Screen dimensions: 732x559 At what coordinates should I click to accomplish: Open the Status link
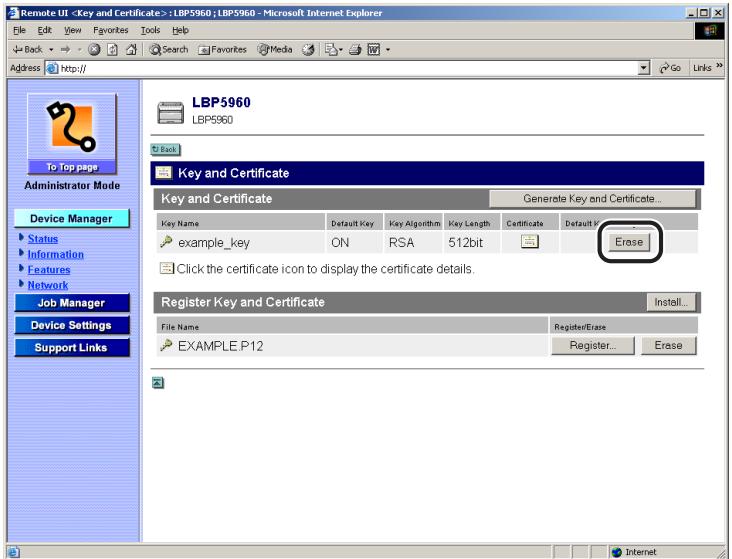click(x=42, y=239)
